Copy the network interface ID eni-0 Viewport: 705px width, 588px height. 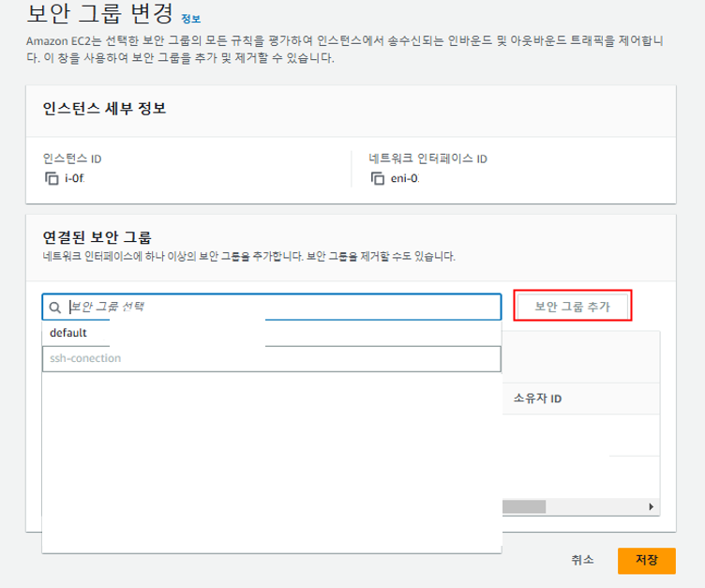point(378,178)
